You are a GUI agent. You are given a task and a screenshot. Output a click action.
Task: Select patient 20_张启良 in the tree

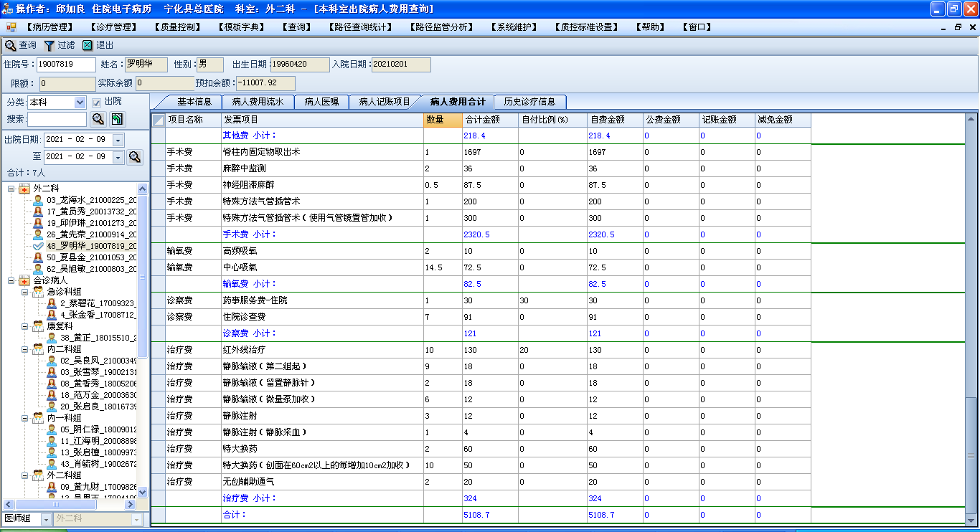tap(98, 407)
